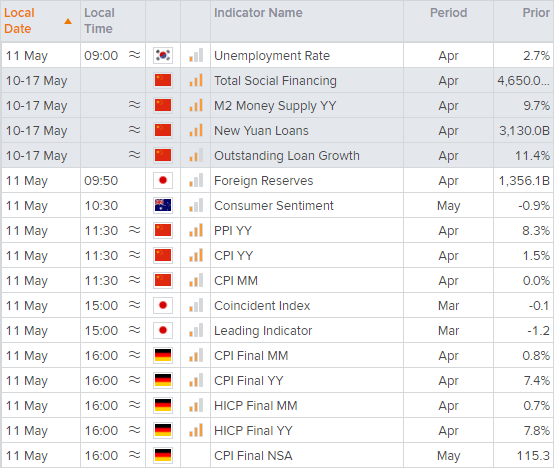This screenshot has height=468, width=554.
Task: Click the importance bars icon for PPI YY
Action: click(x=196, y=230)
